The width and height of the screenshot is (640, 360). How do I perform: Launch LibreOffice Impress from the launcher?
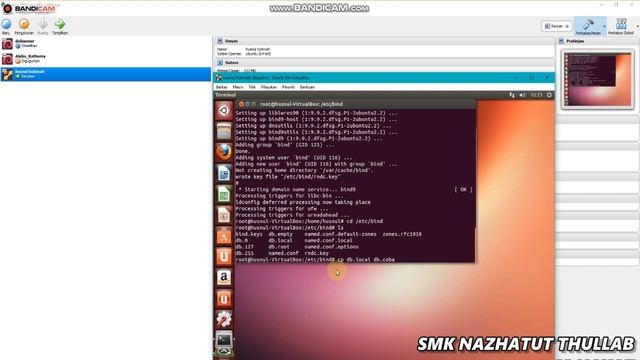(x=224, y=215)
